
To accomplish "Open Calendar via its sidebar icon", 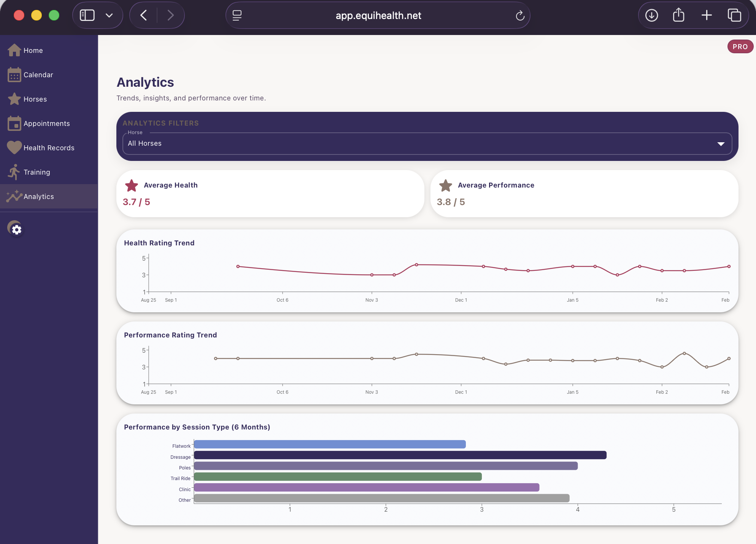I will pyautogui.click(x=14, y=75).
